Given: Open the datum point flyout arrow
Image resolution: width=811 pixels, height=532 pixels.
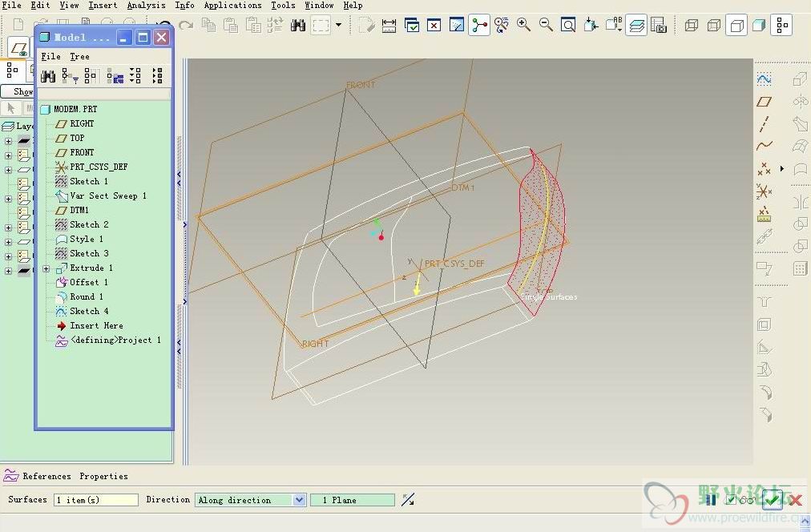Looking at the screenshot, I should coord(782,168).
